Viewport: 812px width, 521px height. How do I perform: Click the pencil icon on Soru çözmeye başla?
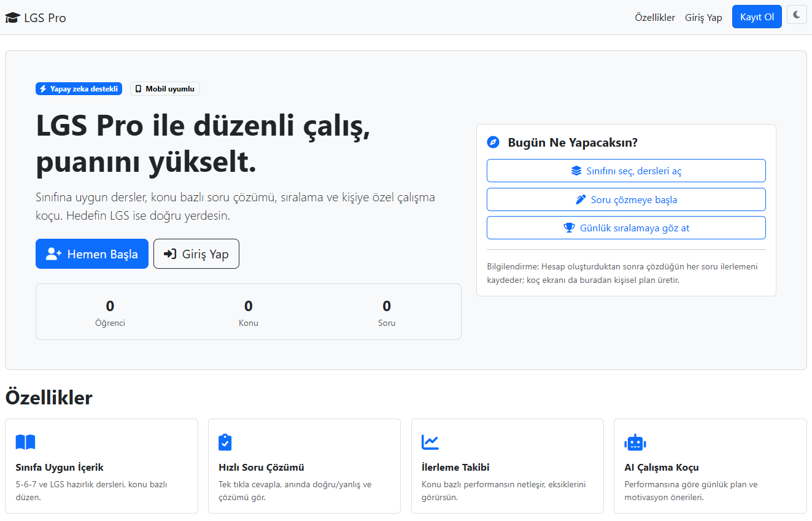[x=579, y=199]
